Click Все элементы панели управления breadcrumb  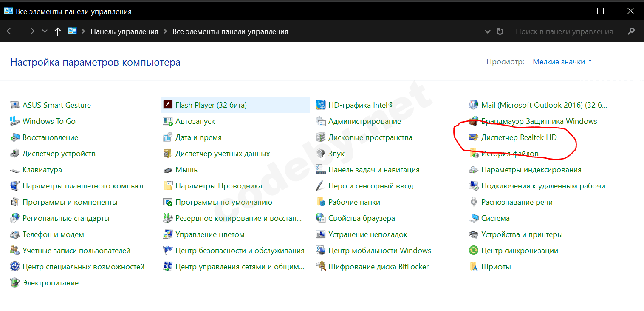click(230, 31)
